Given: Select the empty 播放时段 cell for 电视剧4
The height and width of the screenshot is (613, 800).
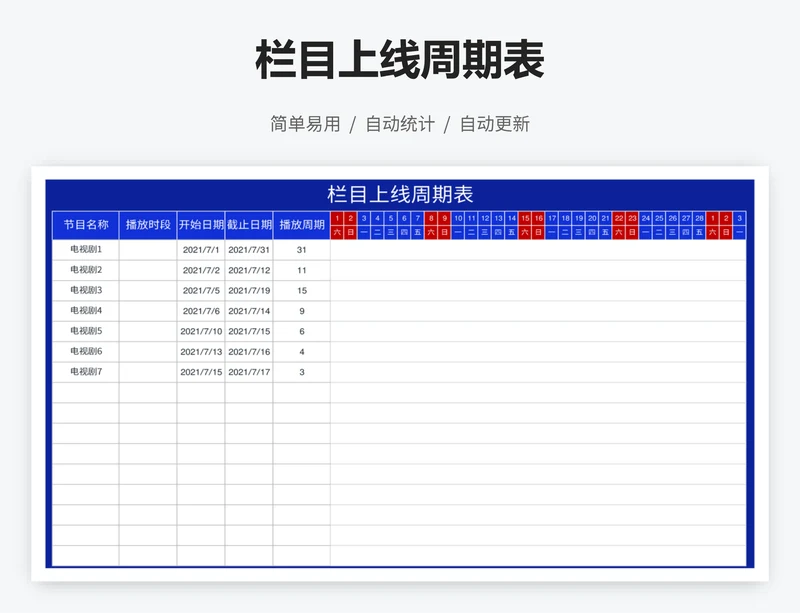Looking at the screenshot, I should (148, 311).
